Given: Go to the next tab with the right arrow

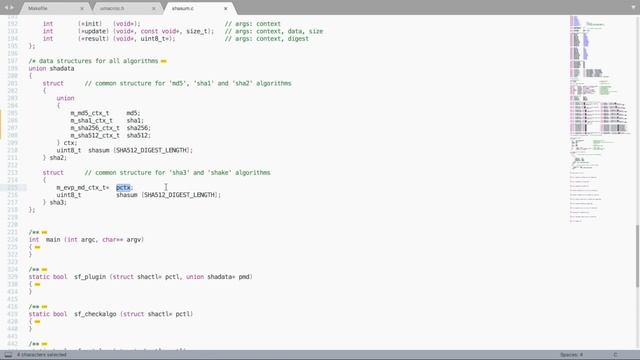Looking at the screenshot, I should point(11,8).
